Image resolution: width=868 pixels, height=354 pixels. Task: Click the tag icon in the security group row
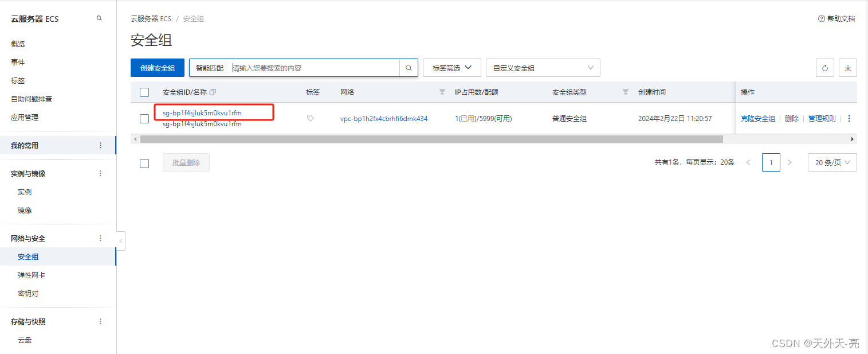click(311, 118)
